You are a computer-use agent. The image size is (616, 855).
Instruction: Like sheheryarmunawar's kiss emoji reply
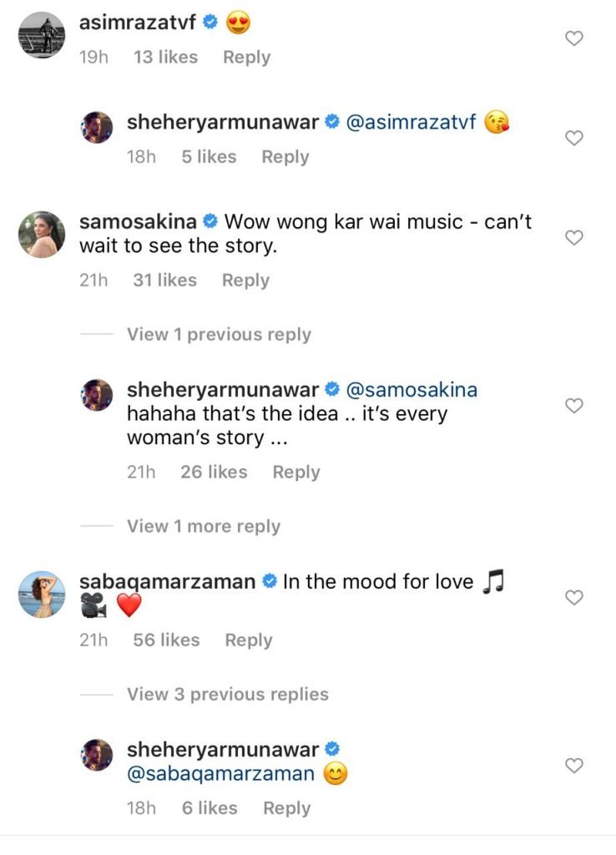[574, 138]
